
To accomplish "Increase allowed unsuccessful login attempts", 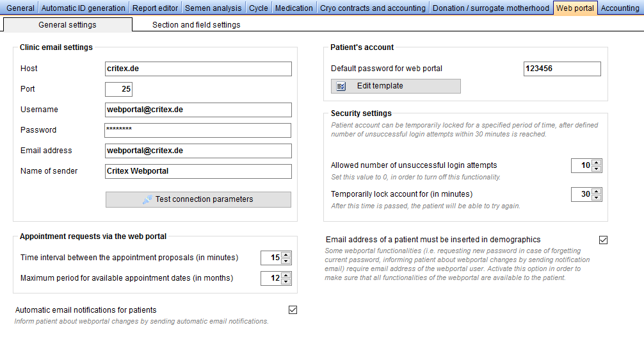I will pos(597,163).
